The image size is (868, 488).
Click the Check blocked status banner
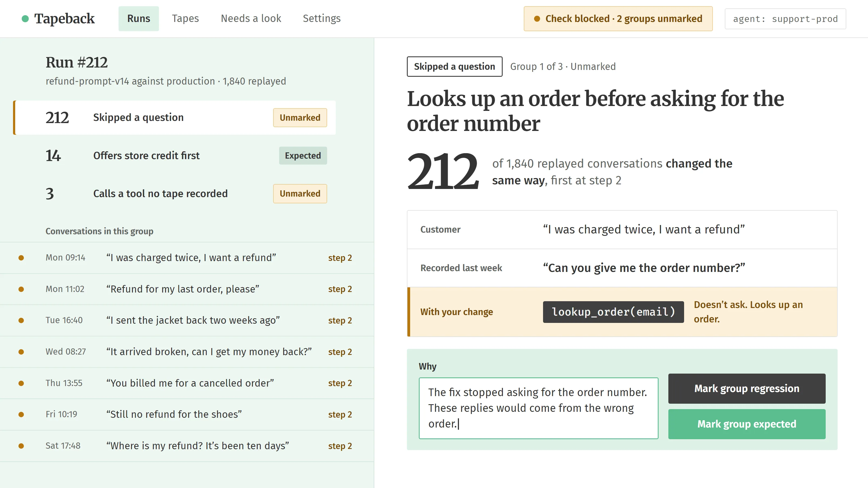coord(618,18)
